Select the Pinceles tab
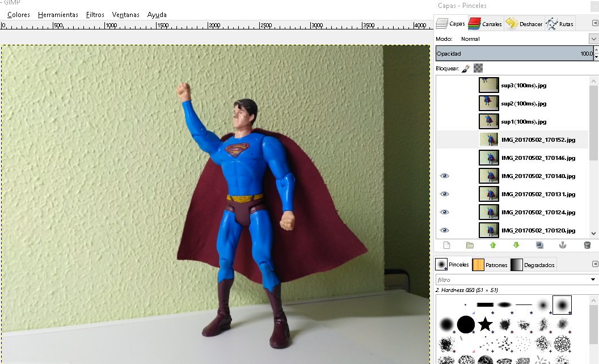The image size is (599, 364). coord(452,264)
